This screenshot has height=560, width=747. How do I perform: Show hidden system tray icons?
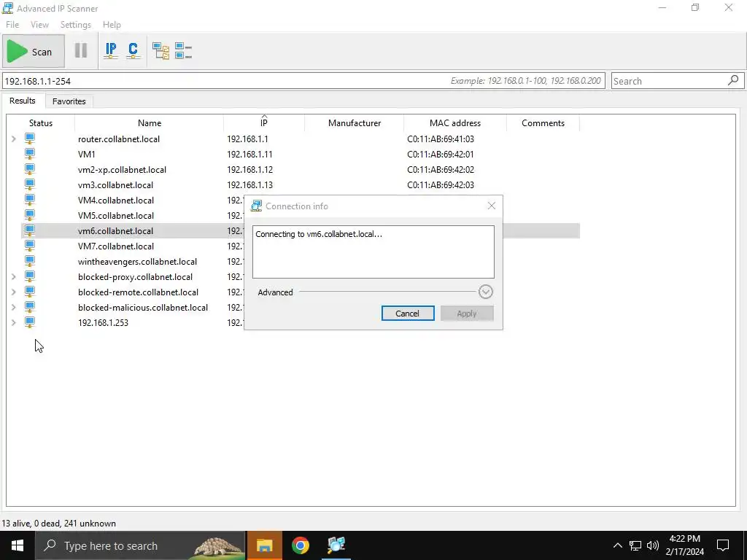(617, 545)
